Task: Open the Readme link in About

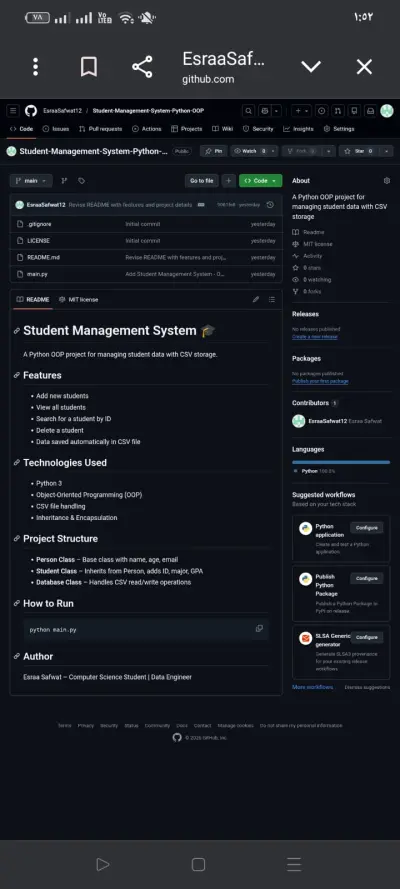Action: point(308,232)
